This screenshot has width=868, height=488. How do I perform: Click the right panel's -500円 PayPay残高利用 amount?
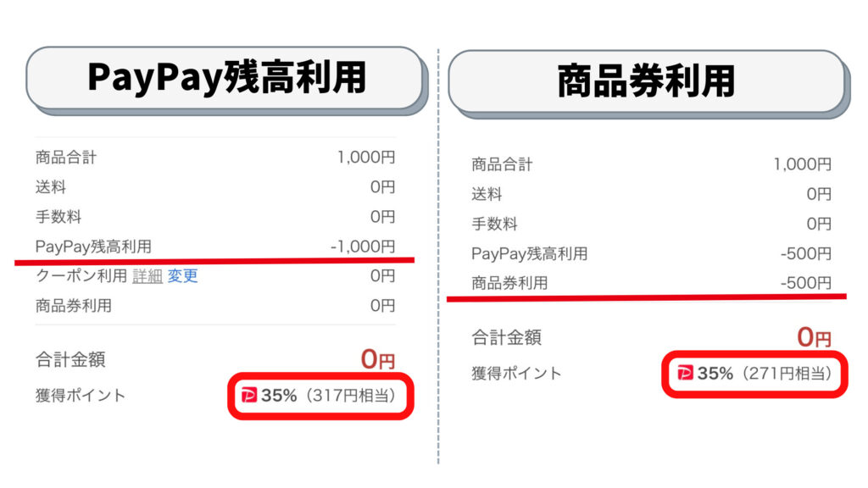pyautogui.click(x=806, y=253)
